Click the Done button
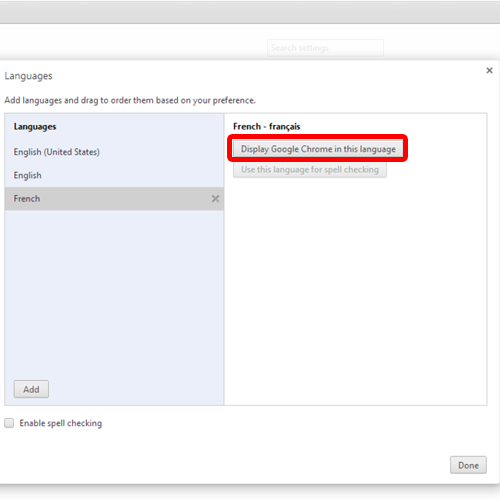This screenshot has height=500, width=500. click(468, 465)
